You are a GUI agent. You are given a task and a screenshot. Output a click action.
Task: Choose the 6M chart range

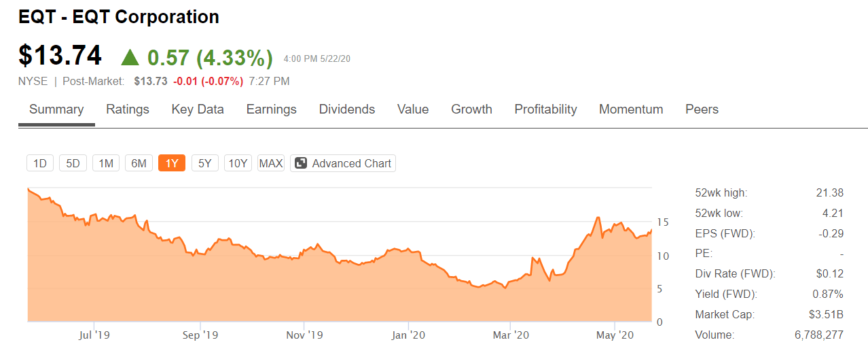(x=139, y=163)
